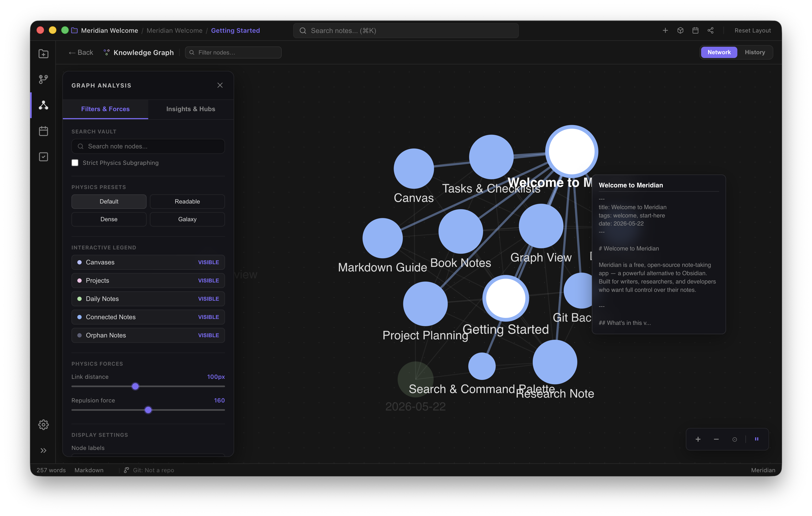
Task: Open the tasks checklist sidebar icon
Action: (44, 157)
